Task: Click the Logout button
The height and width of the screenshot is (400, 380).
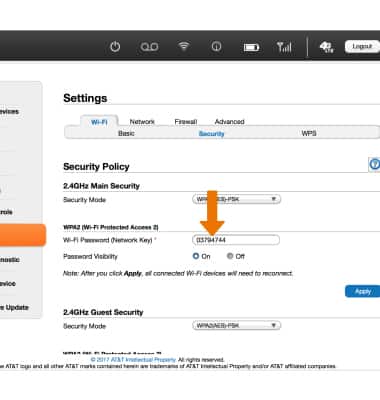Action: tap(362, 46)
